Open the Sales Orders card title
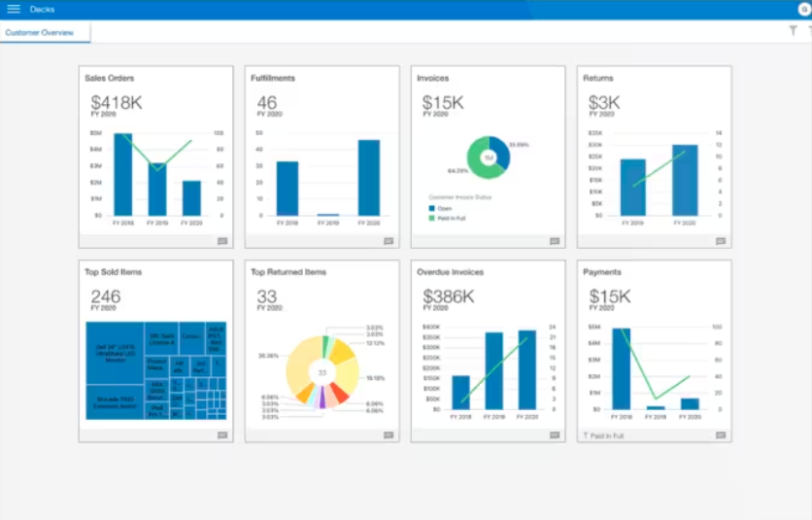This screenshot has height=520, width=812. click(x=110, y=78)
